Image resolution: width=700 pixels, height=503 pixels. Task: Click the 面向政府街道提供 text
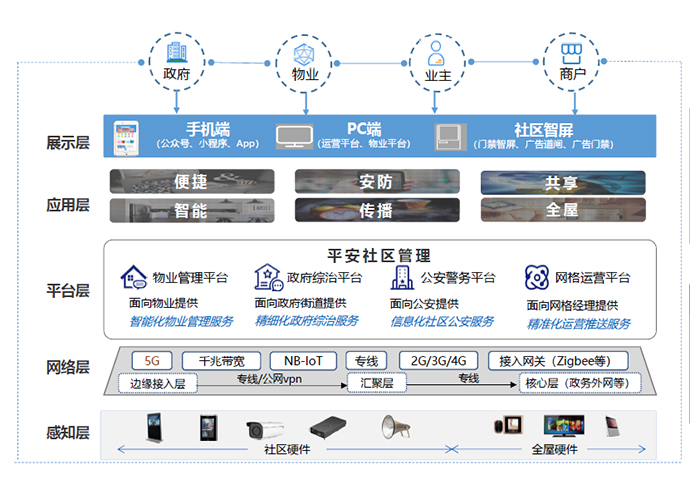click(300, 303)
